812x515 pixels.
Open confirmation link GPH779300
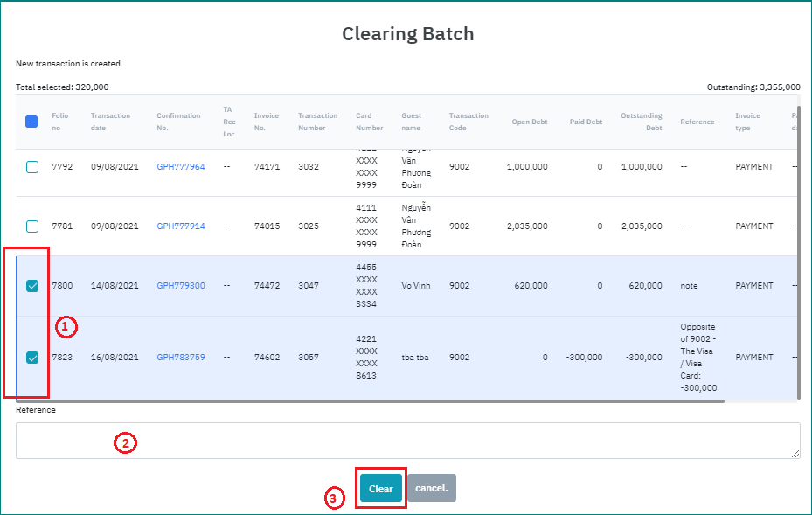[181, 286]
